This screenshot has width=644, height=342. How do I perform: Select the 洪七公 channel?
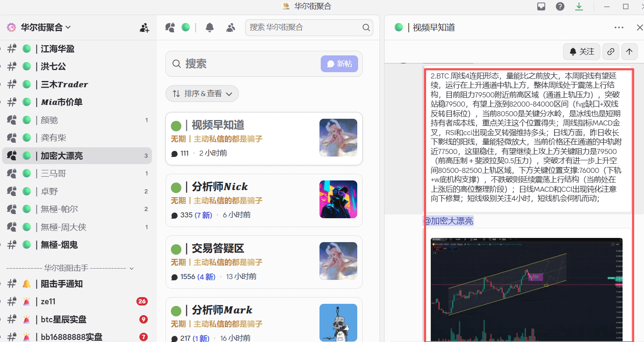pos(78,66)
